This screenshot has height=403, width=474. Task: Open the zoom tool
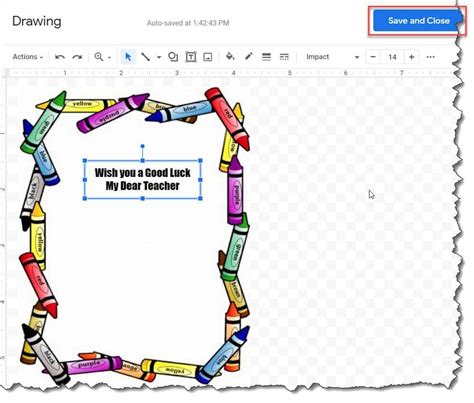click(99, 57)
